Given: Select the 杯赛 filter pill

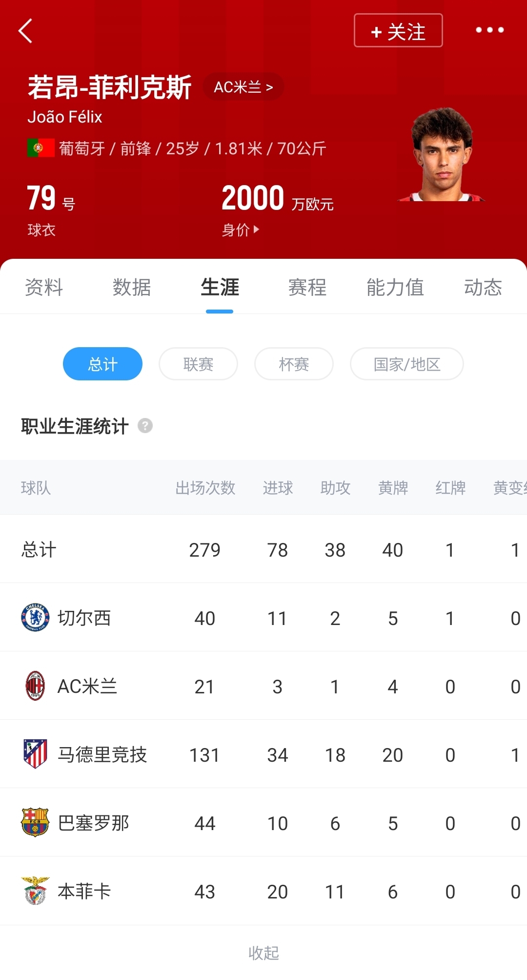Looking at the screenshot, I should pyautogui.click(x=294, y=364).
